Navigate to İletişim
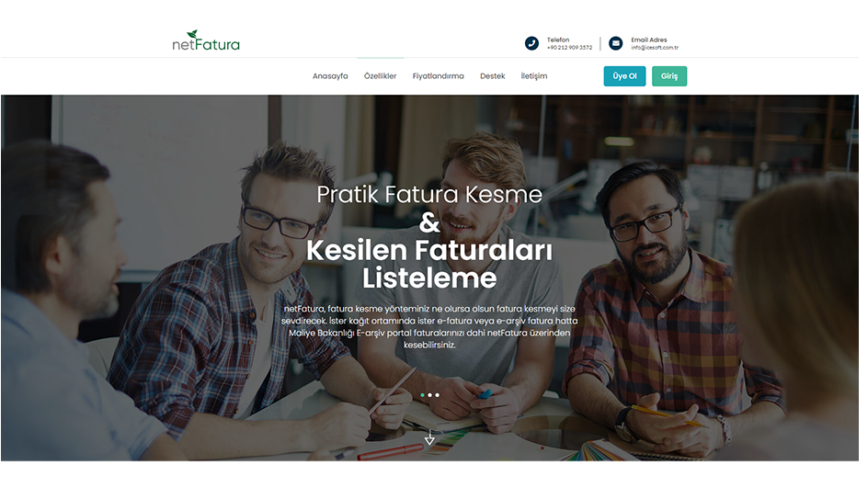The width and height of the screenshot is (868, 488). 533,76
